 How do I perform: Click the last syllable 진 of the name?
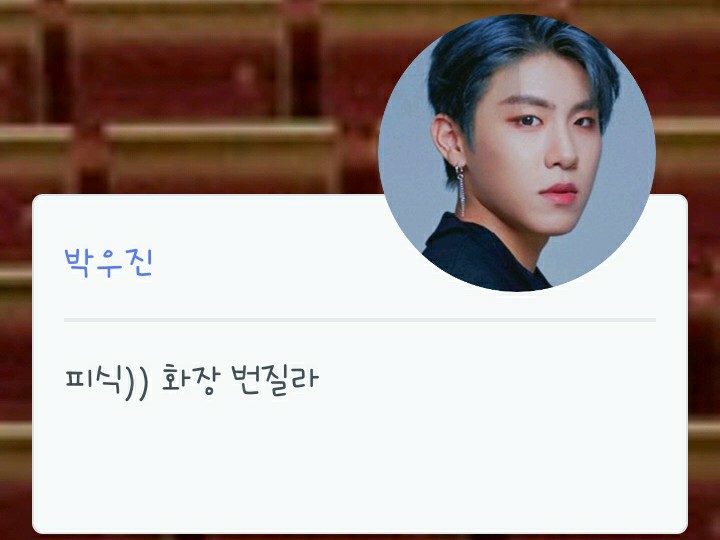tap(139, 262)
